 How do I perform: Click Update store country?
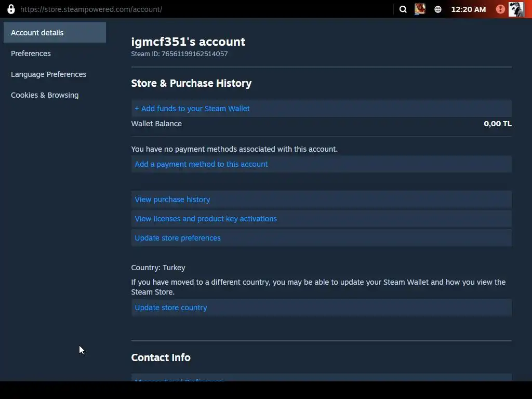click(x=321, y=308)
